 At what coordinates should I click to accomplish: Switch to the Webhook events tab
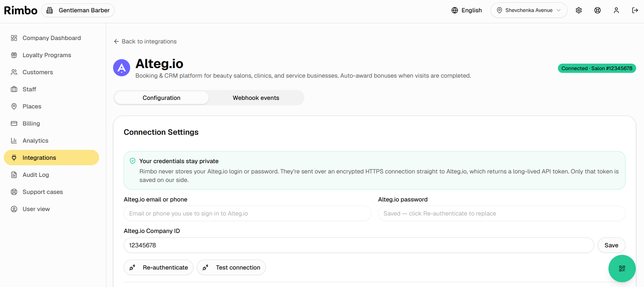tap(256, 98)
